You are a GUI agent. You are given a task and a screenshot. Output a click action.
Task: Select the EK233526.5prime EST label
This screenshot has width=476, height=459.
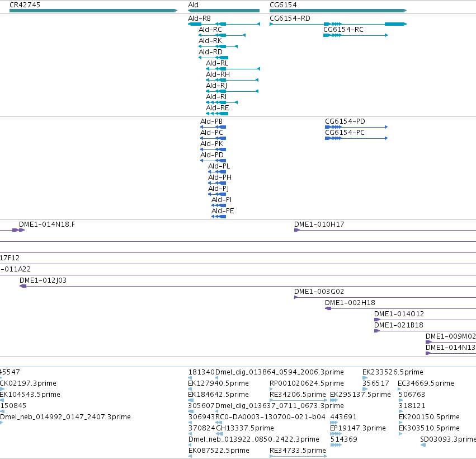click(x=393, y=372)
